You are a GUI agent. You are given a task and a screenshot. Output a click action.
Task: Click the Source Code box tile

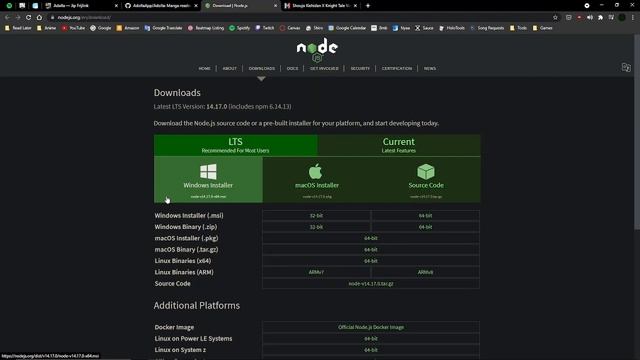pyautogui.click(x=426, y=180)
